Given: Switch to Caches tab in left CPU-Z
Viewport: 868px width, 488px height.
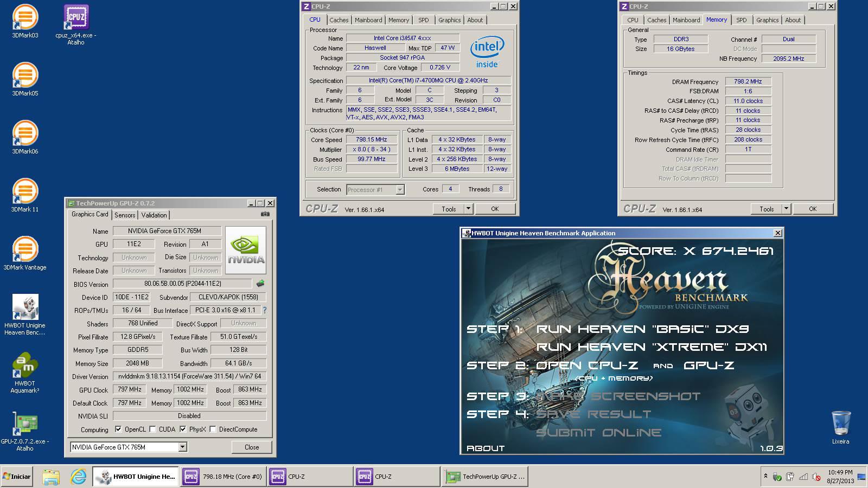Looking at the screenshot, I should [339, 20].
